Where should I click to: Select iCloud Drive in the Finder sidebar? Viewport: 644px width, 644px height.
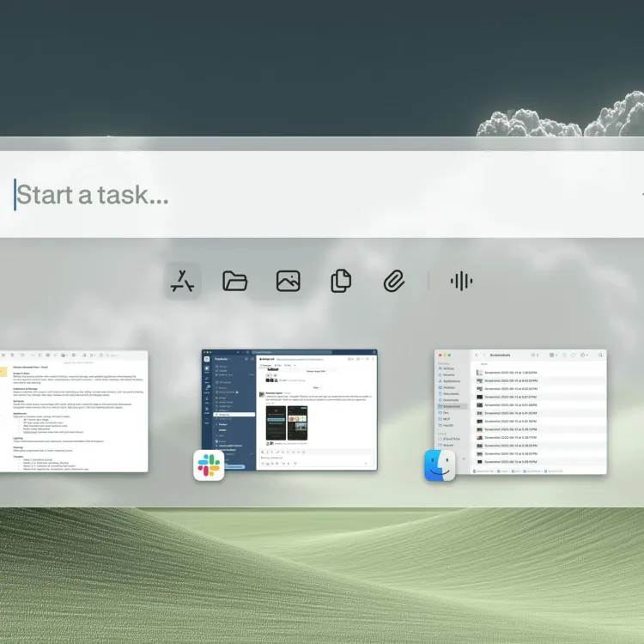click(x=449, y=439)
